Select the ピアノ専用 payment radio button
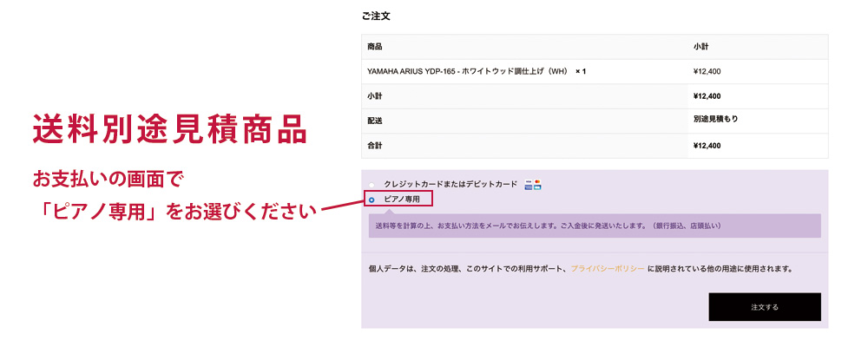868x347 pixels. pyautogui.click(x=372, y=200)
